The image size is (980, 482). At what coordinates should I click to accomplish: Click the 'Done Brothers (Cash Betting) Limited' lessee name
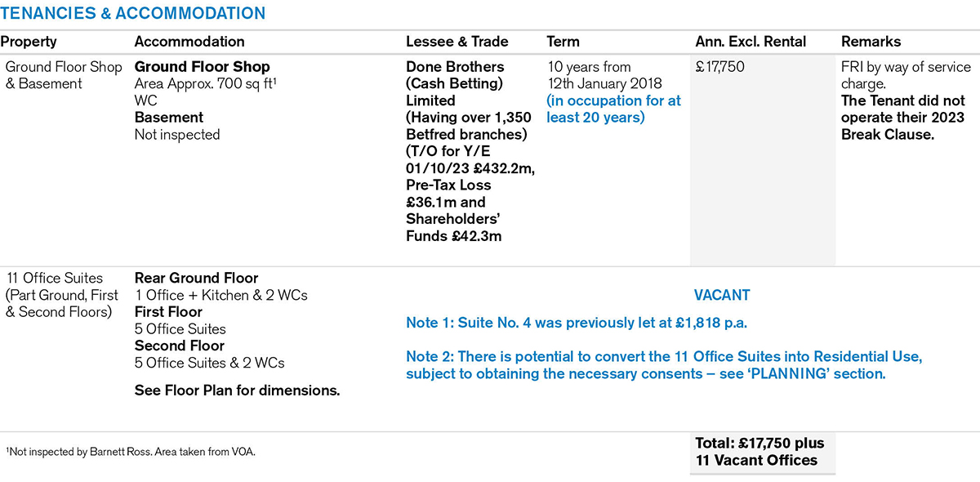pyautogui.click(x=455, y=83)
